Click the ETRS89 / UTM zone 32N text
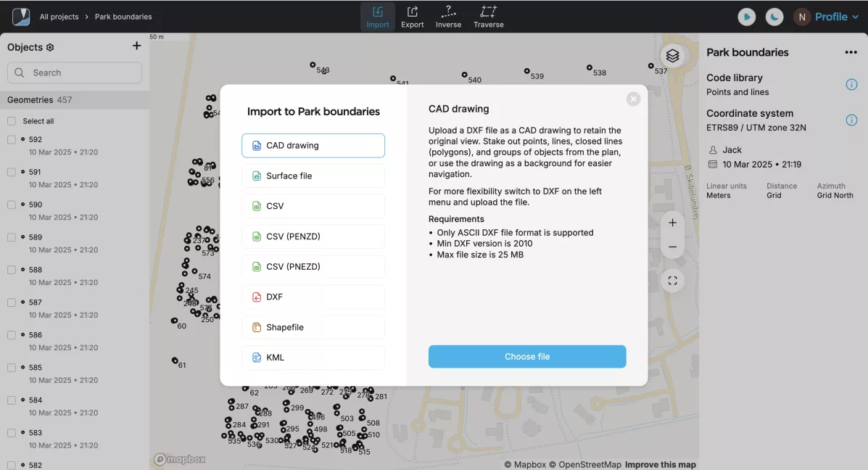 click(756, 128)
